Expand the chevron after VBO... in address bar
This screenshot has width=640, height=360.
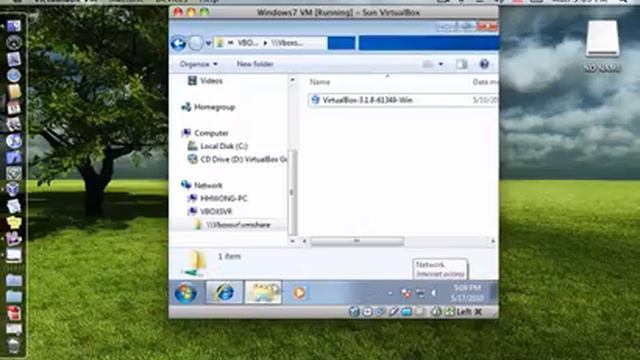point(265,43)
